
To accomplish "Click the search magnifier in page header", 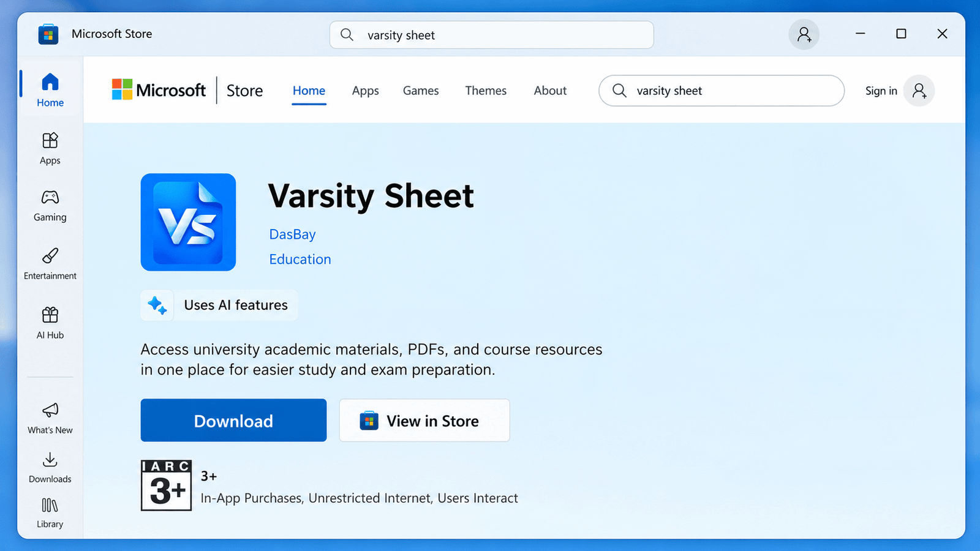I will pos(619,91).
